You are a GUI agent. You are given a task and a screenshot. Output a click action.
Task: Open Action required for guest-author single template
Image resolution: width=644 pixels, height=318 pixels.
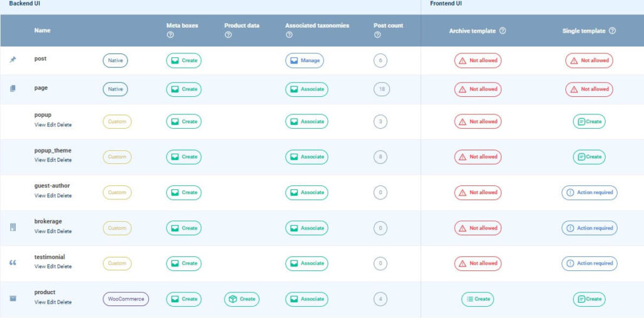click(589, 192)
